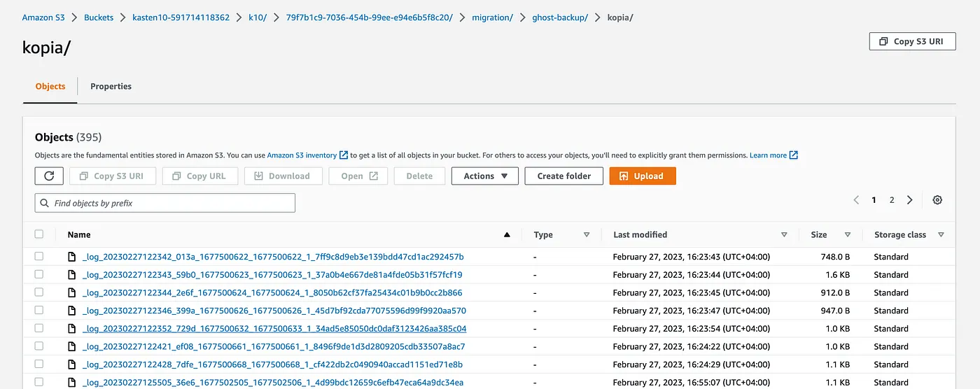Viewport: 980px width, 389px height.
Task: Click the previous page left chevron
Action: (x=856, y=200)
